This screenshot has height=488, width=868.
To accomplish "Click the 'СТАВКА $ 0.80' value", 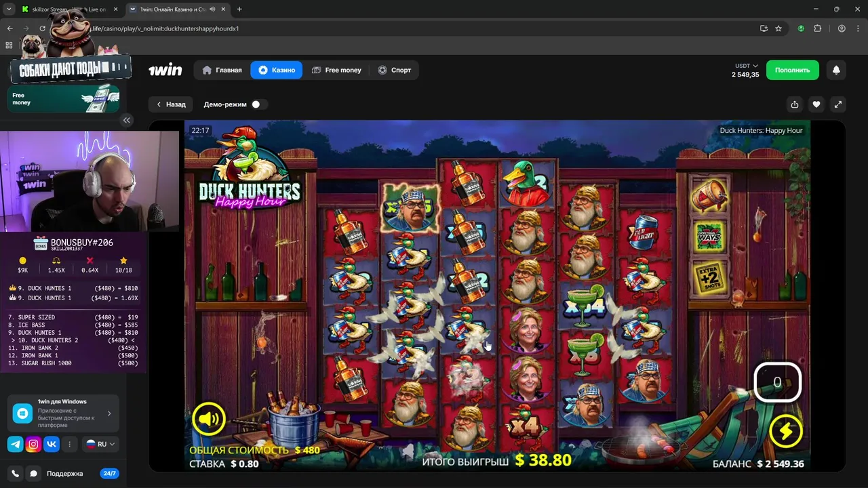I will [224, 464].
